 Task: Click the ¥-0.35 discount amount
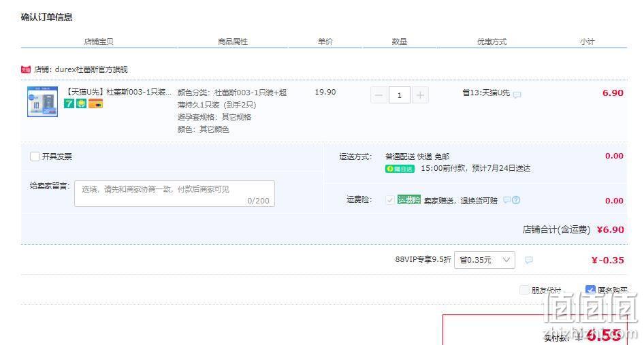click(x=608, y=260)
